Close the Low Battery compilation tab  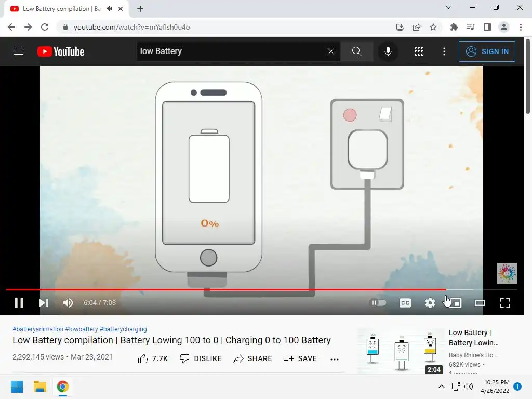(x=121, y=9)
